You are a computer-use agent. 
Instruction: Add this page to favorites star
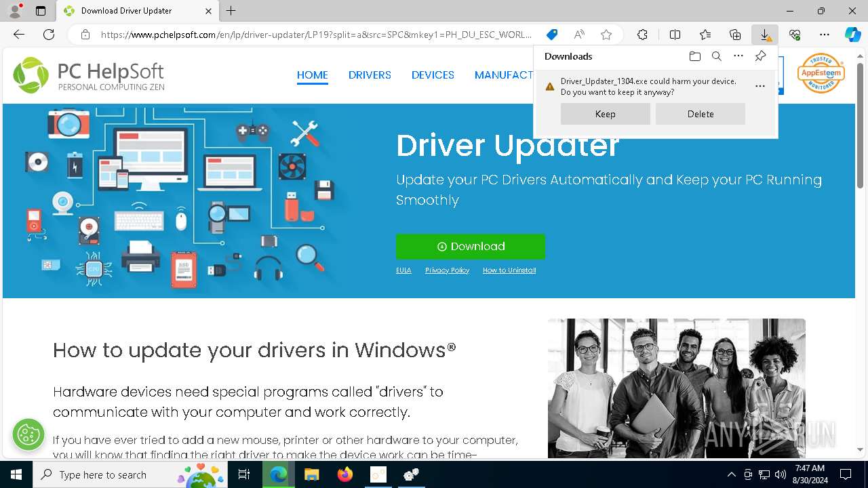coord(606,35)
